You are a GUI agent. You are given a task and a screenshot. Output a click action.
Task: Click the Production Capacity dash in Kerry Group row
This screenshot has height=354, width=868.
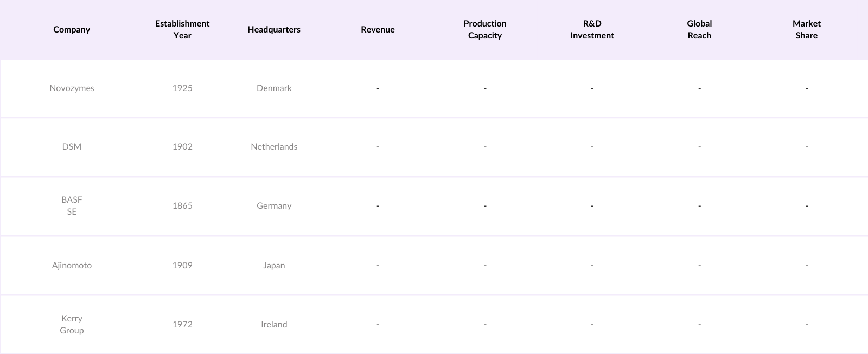(x=485, y=324)
